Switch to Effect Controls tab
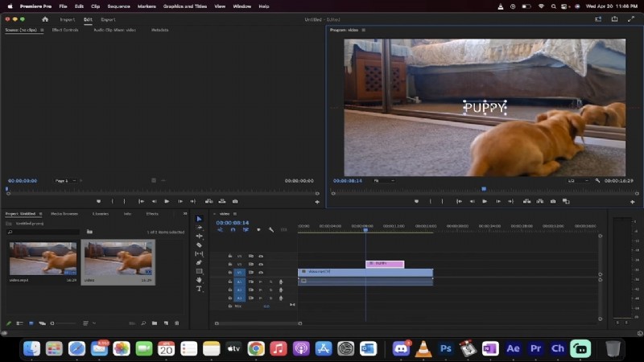 [65, 30]
